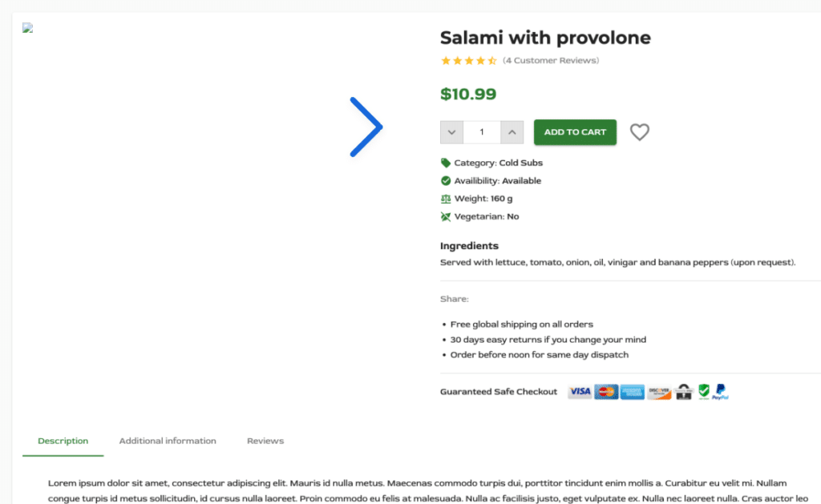
Task: Click the quantity input field
Action: click(x=482, y=132)
